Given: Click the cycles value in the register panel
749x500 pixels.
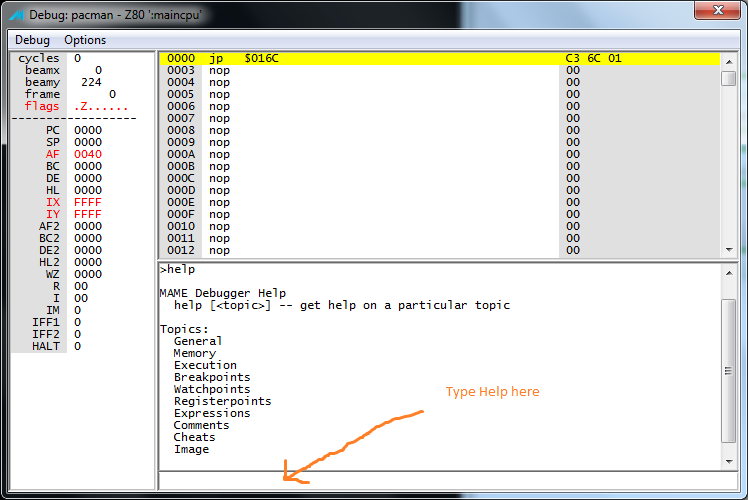Looking at the screenshot, I should [x=77, y=58].
